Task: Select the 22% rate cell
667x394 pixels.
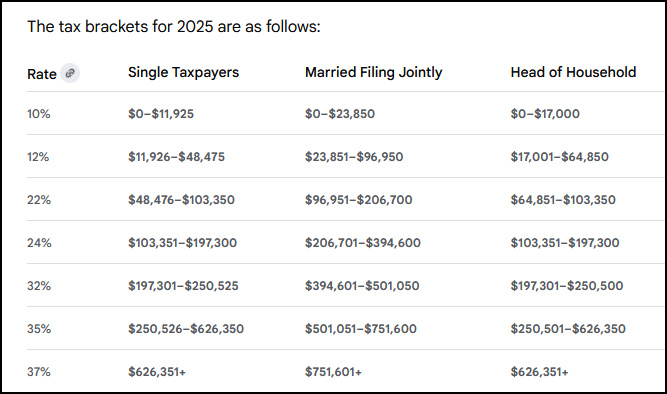Action: [x=39, y=200]
